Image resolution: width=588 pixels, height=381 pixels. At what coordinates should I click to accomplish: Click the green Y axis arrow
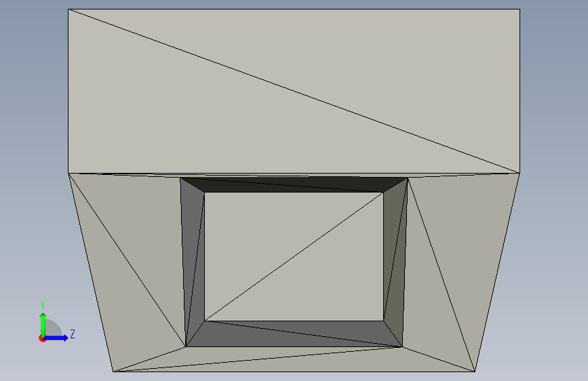coord(43,324)
